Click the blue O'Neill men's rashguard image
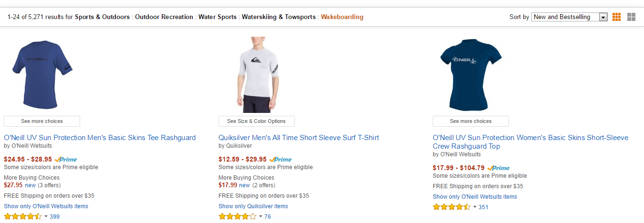Image resolution: width=644 pixels, height=223 pixels. (x=42, y=74)
